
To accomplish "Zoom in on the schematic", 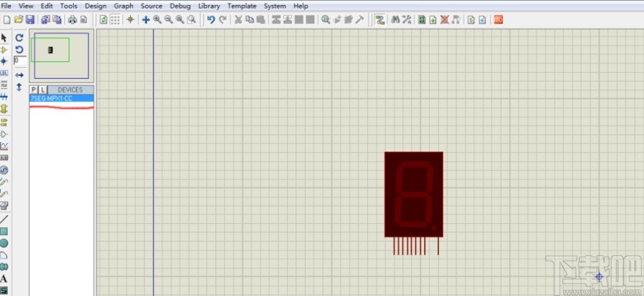I will coord(157,20).
